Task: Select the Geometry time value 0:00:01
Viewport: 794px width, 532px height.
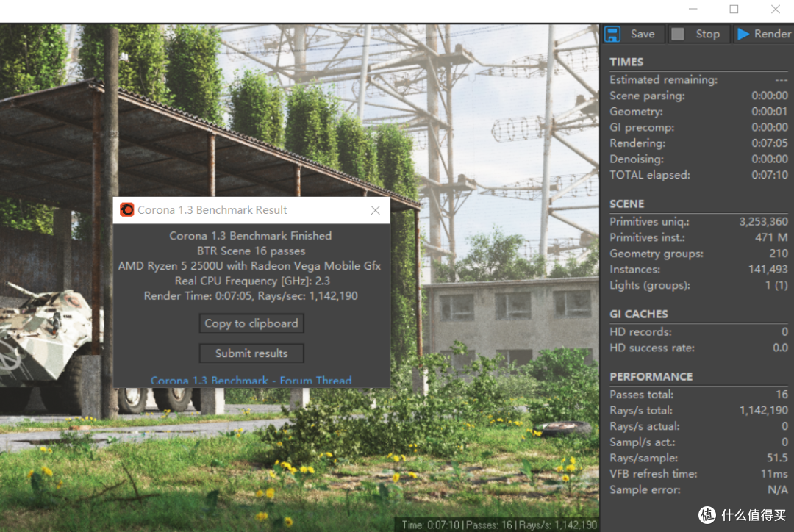Action: tap(769, 112)
